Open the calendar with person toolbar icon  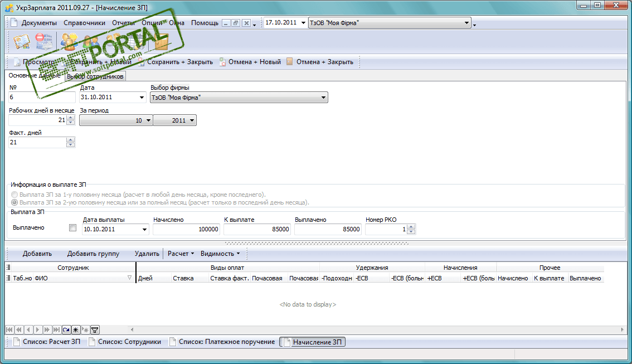point(137,41)
